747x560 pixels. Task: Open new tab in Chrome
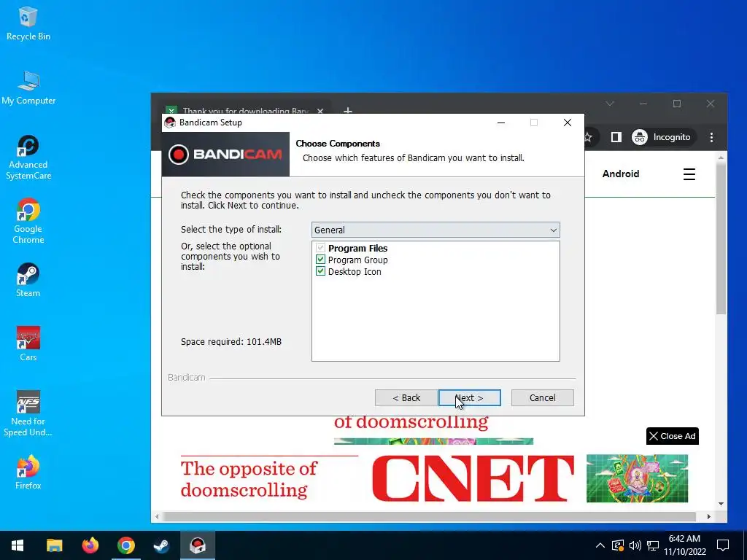point(348,111)
